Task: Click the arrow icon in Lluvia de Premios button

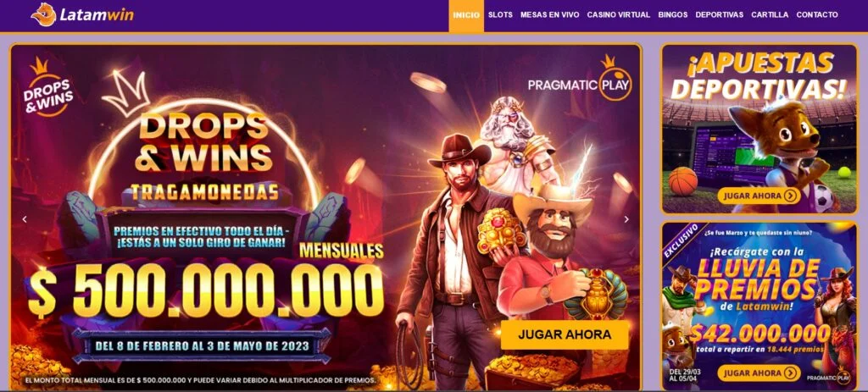Action: pyautogui.click(x=790, y=373)
